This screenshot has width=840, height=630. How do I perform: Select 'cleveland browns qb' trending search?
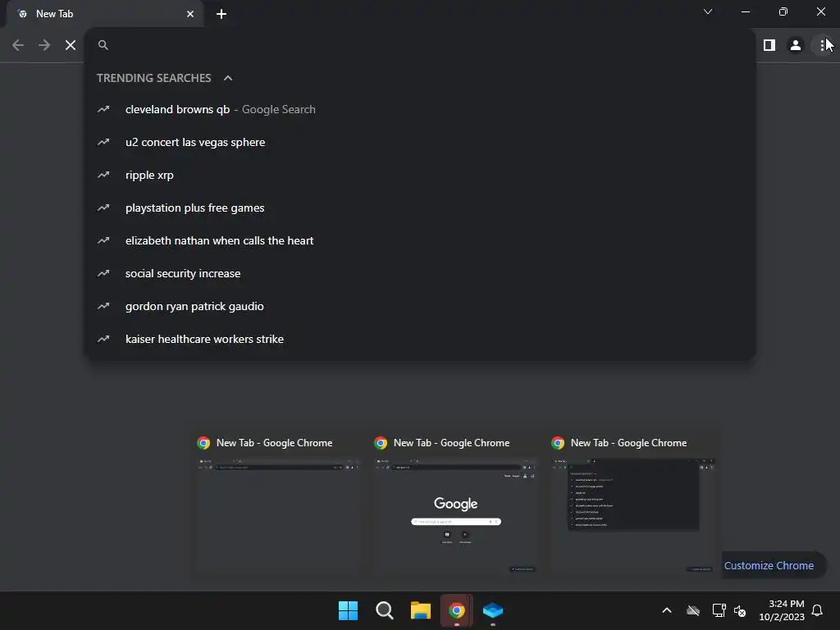[421, 109]
